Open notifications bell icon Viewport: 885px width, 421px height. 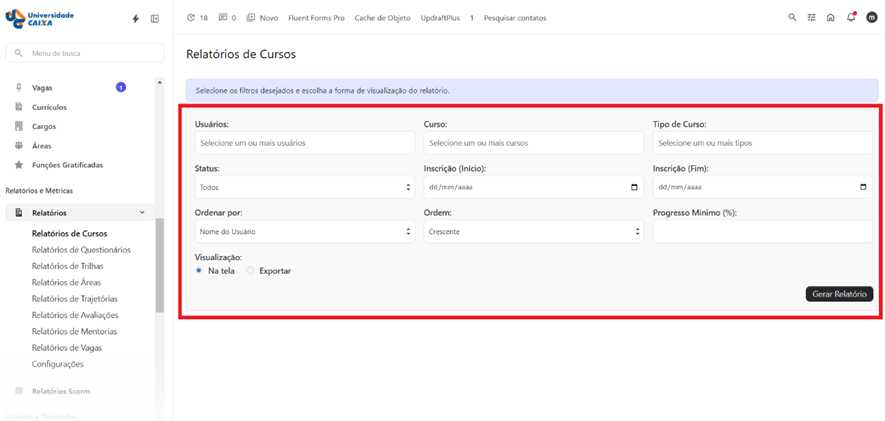pos(850,18)
